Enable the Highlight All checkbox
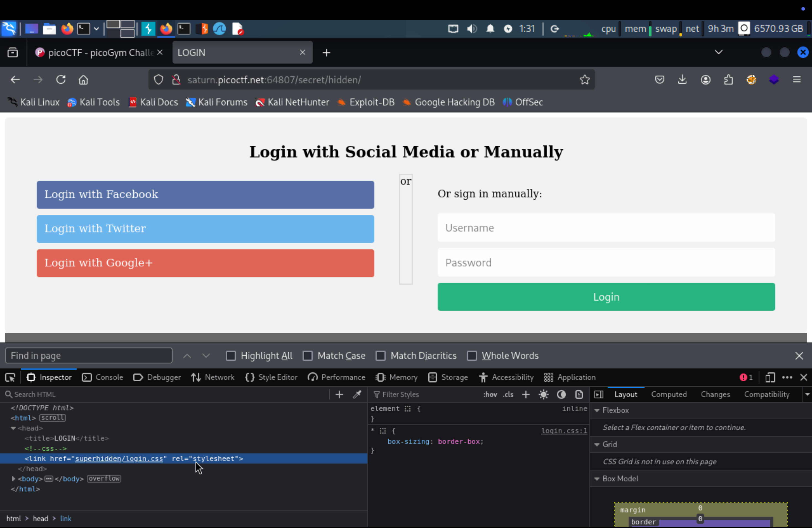Image resolution: width=812 pixels, height=528 pixels. [x=231, y=356]
